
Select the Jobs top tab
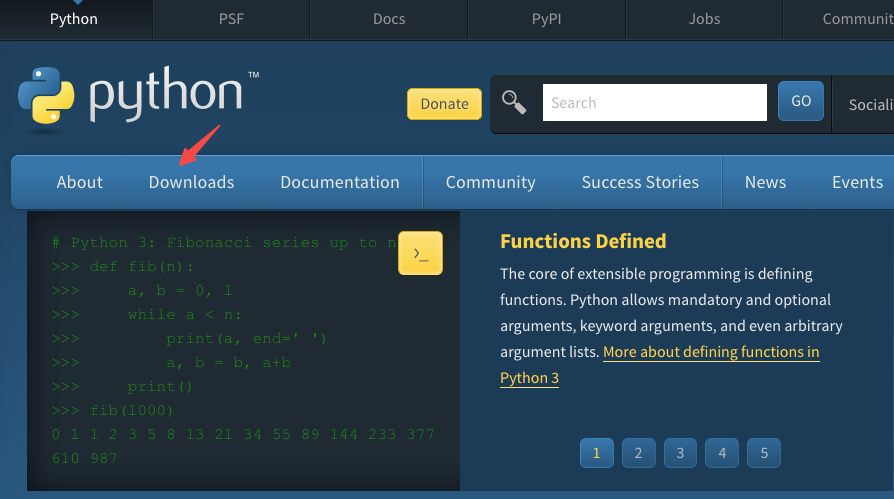(704, 19)
